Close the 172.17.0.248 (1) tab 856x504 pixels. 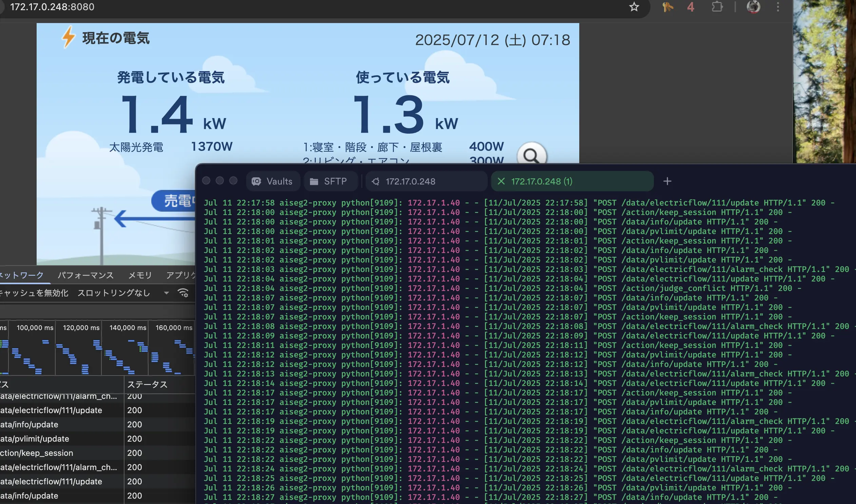click(x=501, y=181)
